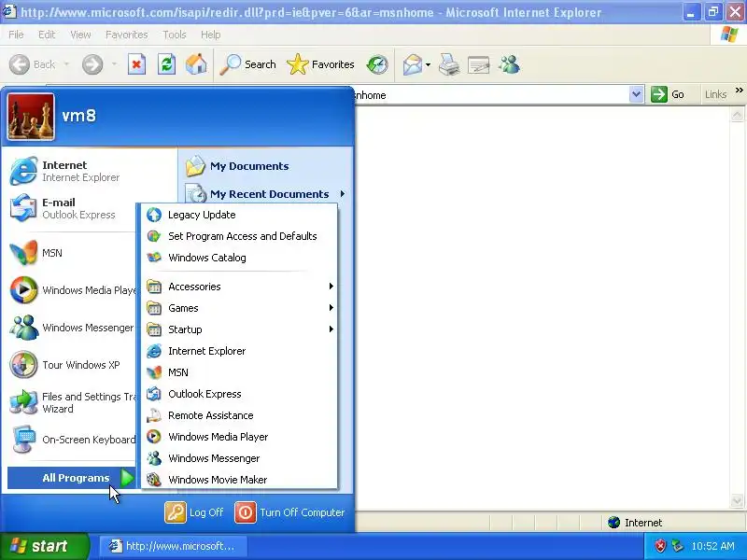
Task: Open the Favorites pane from the toolbar
Action: 320,64
